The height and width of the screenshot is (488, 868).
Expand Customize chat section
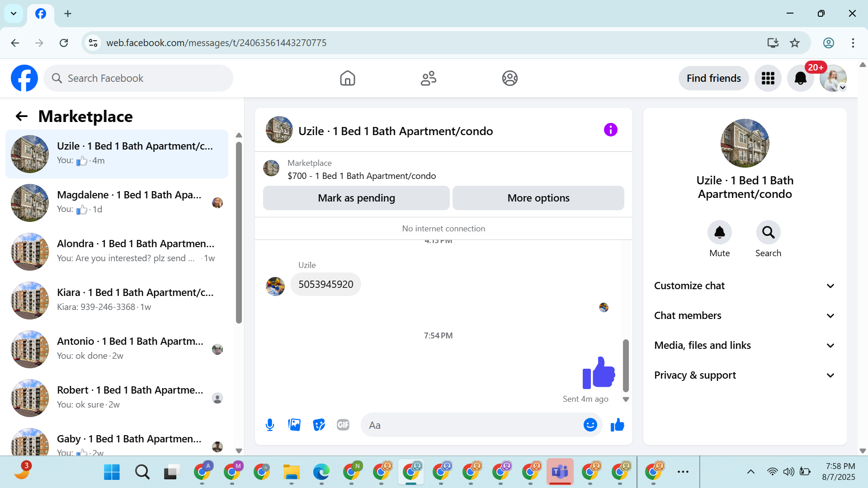tap(744, 286)
